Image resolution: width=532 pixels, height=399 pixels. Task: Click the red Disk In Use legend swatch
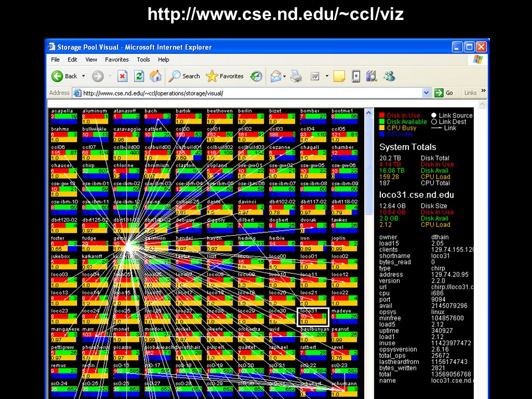pyautogui.click(x=382, y=115)
